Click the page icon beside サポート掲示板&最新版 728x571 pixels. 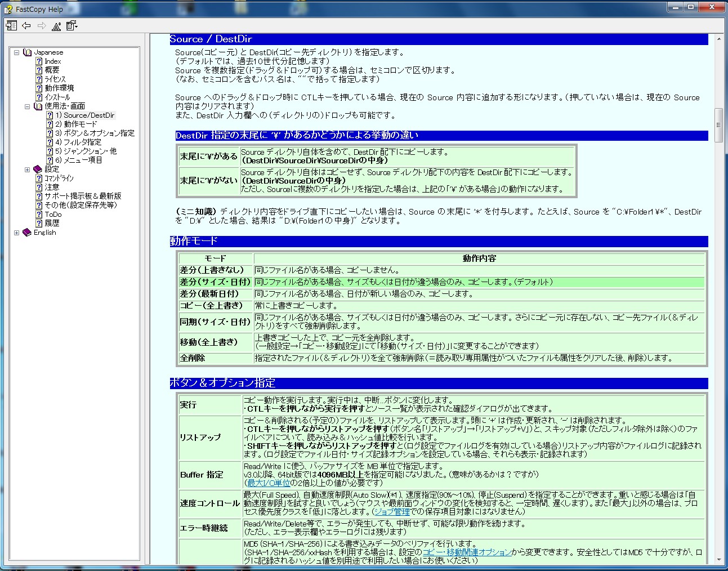pyautogui.click(x=39, y=196)
